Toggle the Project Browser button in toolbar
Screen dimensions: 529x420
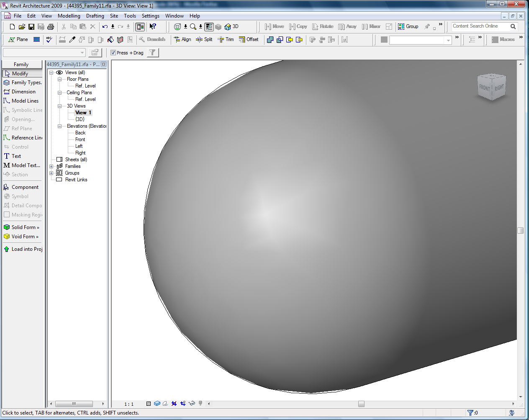[x=140, y=27]
